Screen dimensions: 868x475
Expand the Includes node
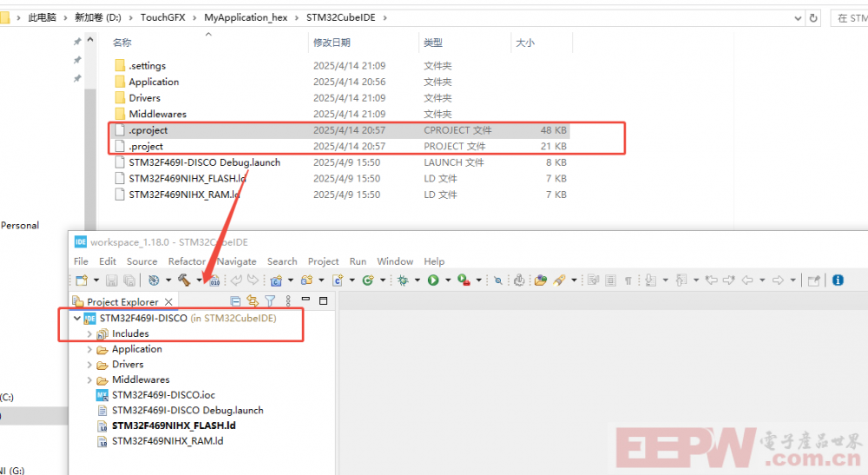pyautogui.click(x=89, y=333)
